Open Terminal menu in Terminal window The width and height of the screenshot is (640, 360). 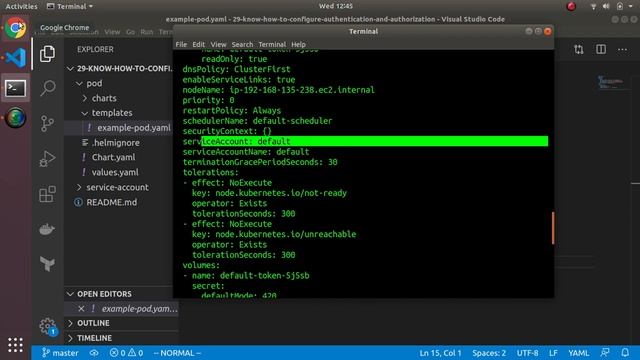tap(272, 44)
